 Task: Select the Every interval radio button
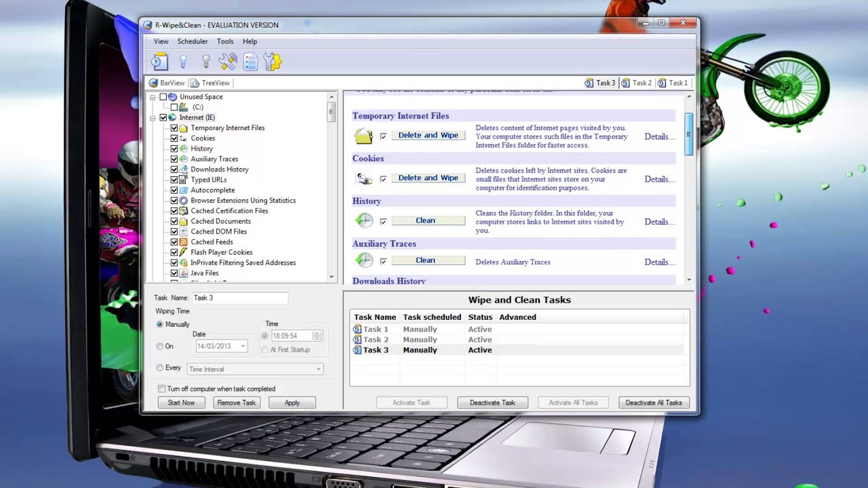160,368
